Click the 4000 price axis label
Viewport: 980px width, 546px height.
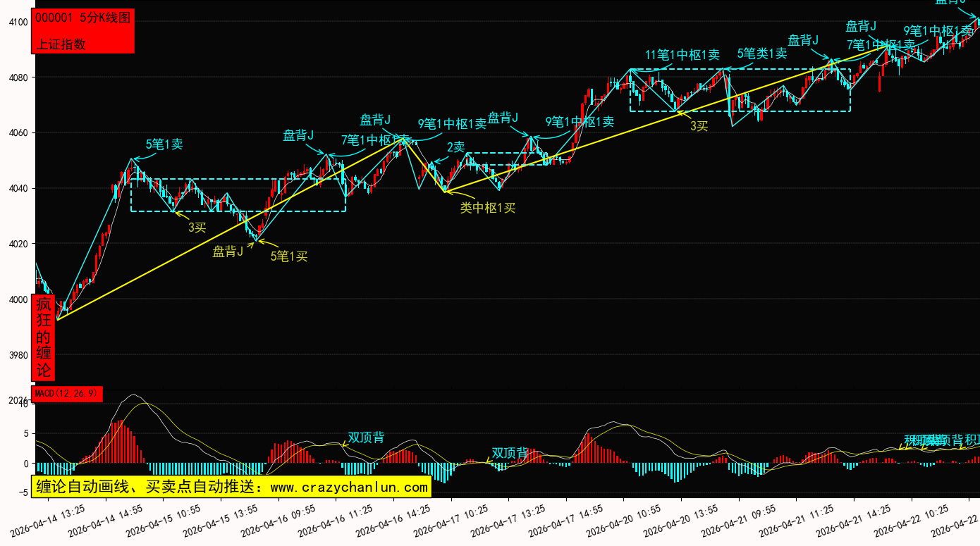tap(18, 300)
